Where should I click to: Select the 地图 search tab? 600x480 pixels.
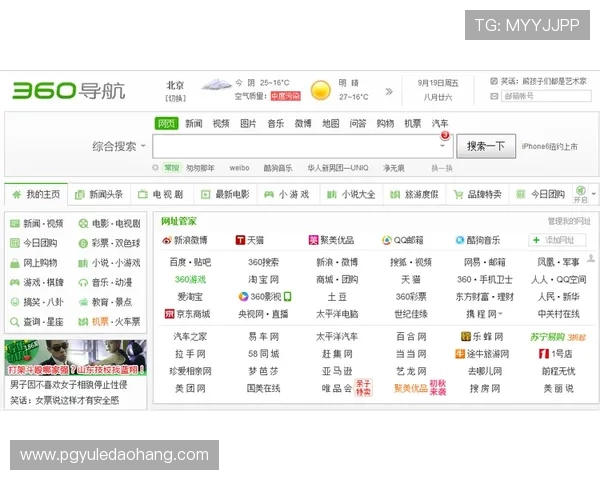click(330, 123)
